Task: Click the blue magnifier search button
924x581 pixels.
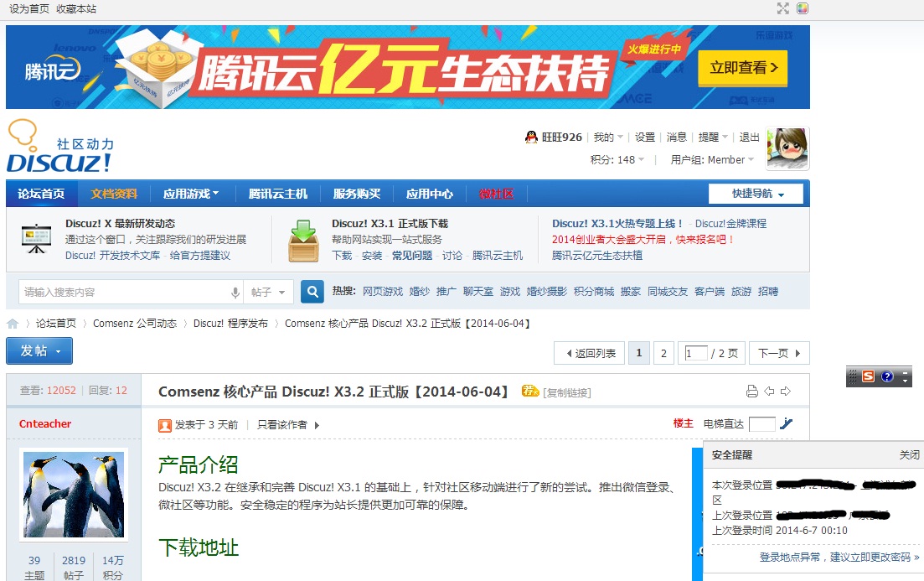Action: click(312, 292)
